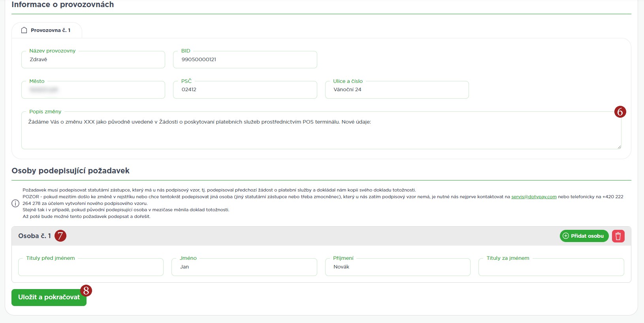644x323 pixels.
Task: Grab the Popis změny textarea resize handle
Action: (619, 146)
